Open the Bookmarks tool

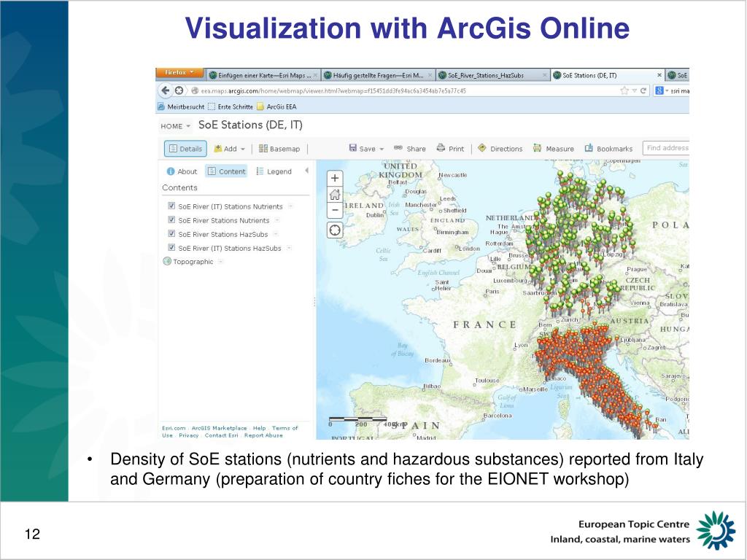tap(608, 149)
